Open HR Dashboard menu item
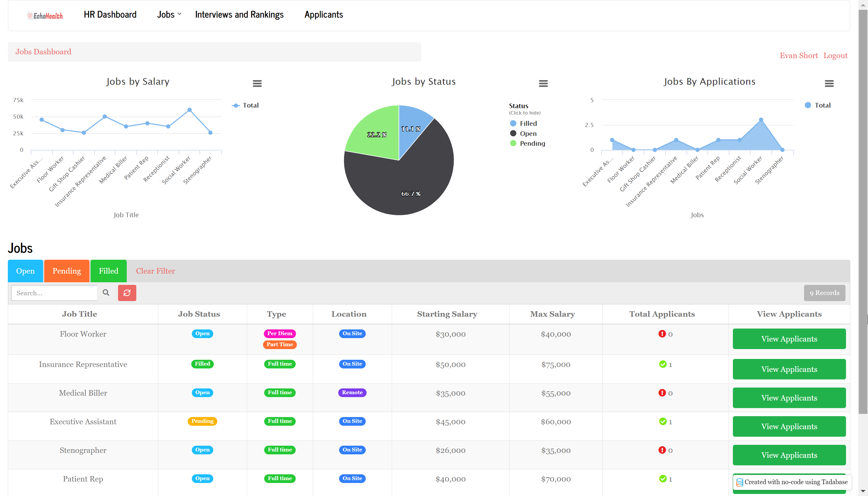This screenshot has width=868, height=496. [x=110, y=15]
